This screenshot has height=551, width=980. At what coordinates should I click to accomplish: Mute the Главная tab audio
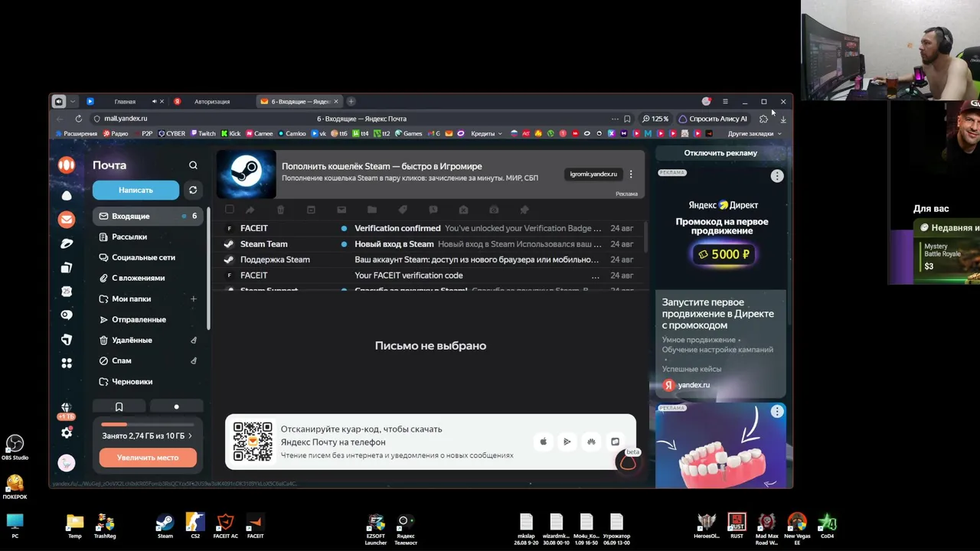[154, 101]
